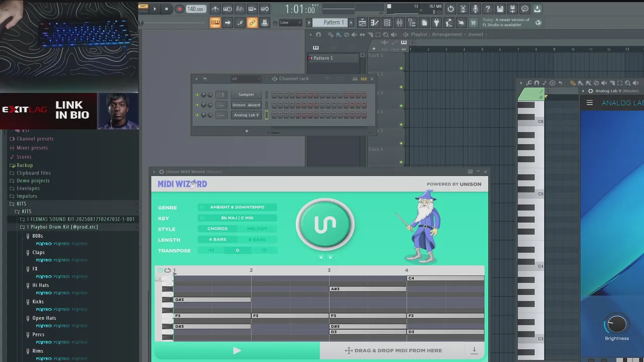Toggle the orange typing keyboard to piano icon

[215, 23]
